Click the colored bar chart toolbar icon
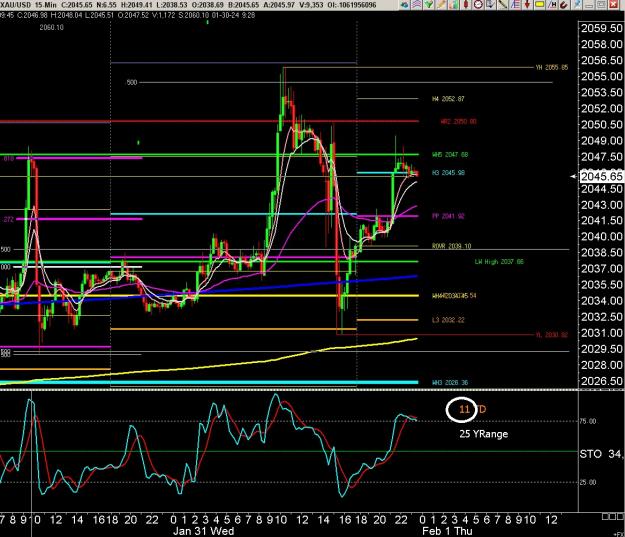 453,4
